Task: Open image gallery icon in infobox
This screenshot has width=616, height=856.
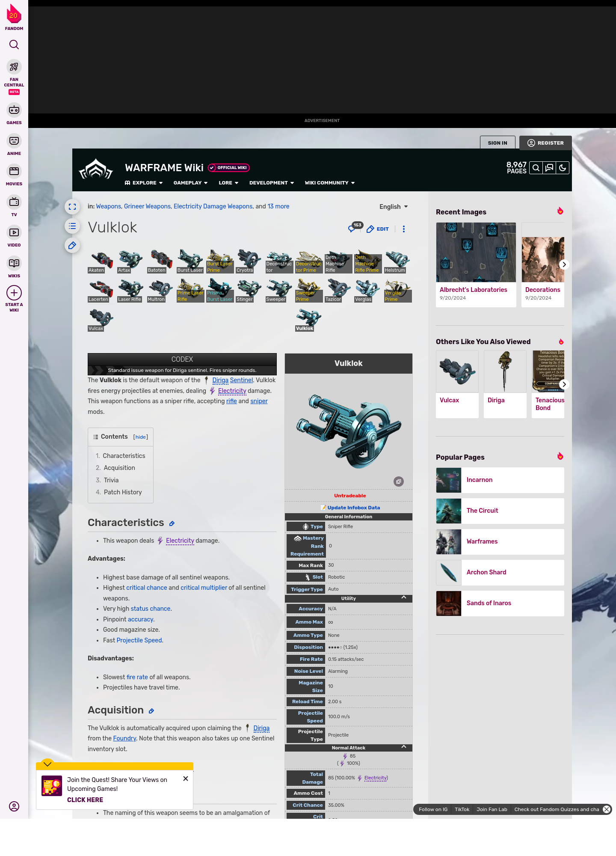Action: pyautogui.click(x=399, y=481)
